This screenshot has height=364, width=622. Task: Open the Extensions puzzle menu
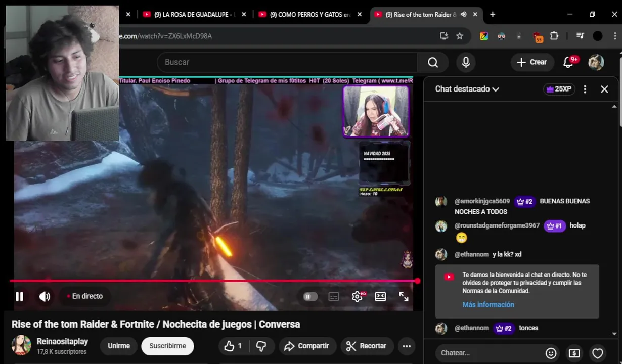(x=554, y=36)
